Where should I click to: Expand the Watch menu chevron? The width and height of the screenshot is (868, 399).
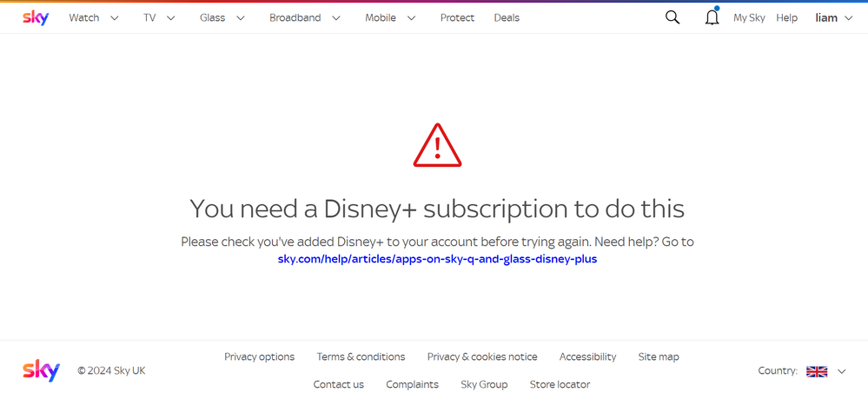115,17
